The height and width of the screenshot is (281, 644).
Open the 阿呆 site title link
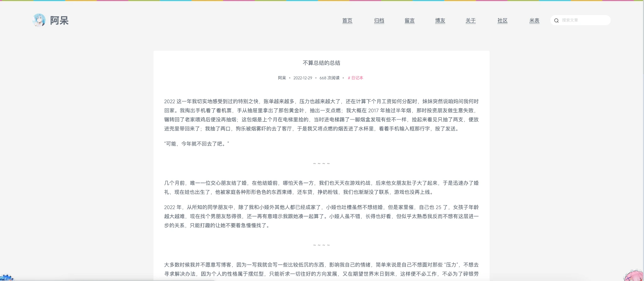point(59,20)
